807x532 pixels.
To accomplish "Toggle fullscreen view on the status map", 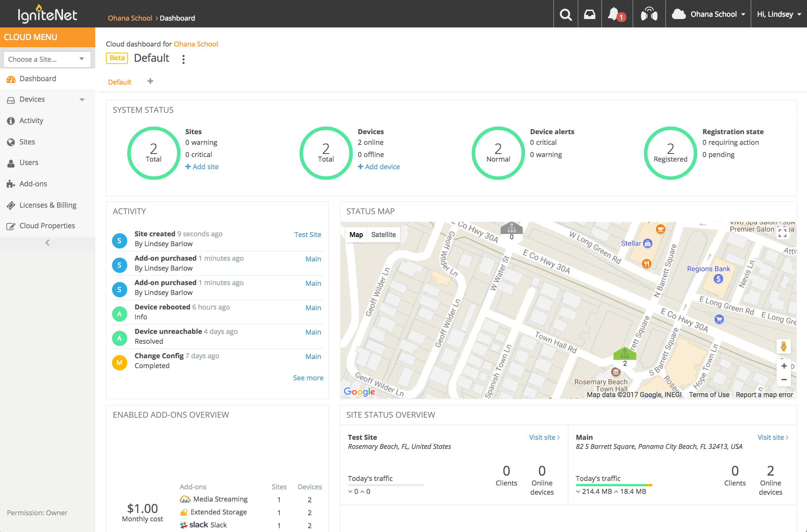I will (x=782, y=232).
